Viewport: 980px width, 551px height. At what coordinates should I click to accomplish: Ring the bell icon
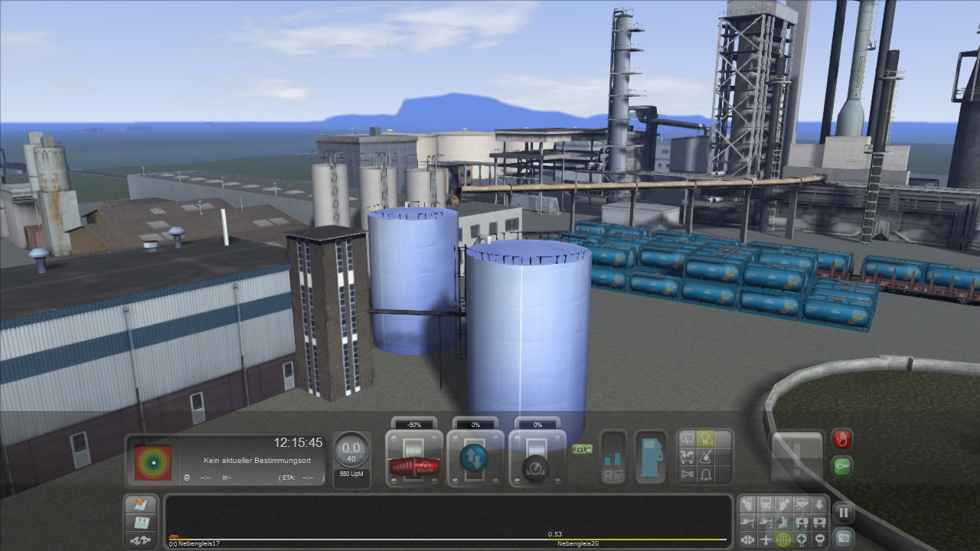(705, 474)
